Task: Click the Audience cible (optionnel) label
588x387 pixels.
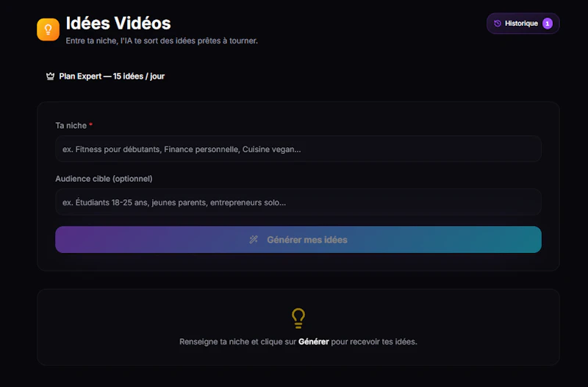Action: coord(104,179)
